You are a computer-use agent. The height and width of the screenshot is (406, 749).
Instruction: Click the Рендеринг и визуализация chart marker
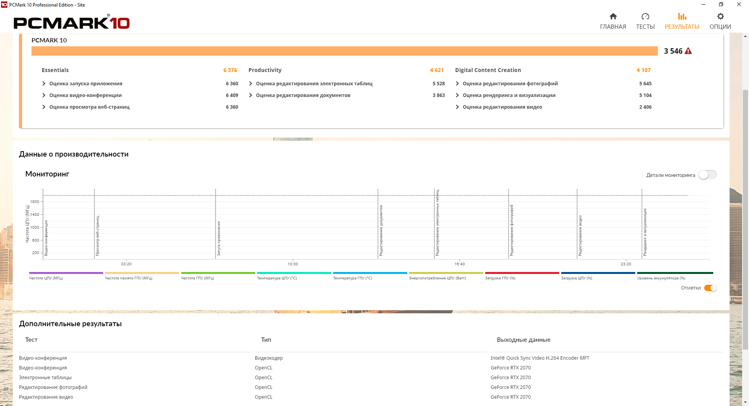coord(645,232)
